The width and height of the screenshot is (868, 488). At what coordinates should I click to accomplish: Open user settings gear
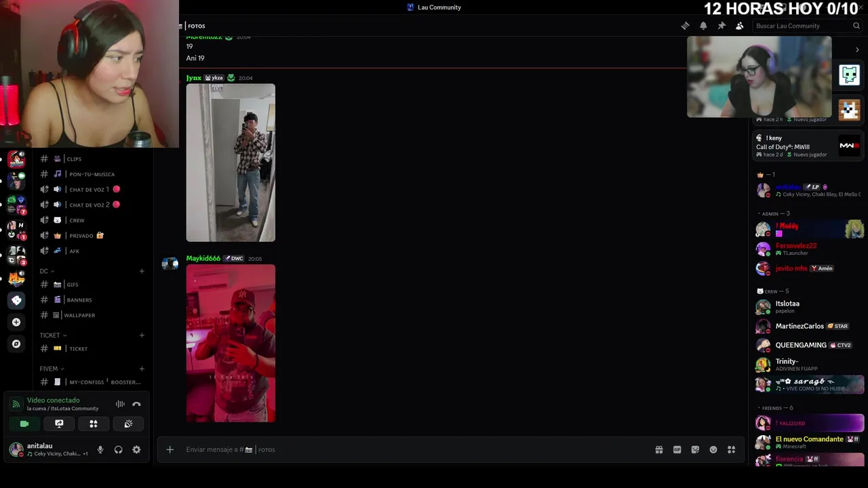[x=136, y=449]
